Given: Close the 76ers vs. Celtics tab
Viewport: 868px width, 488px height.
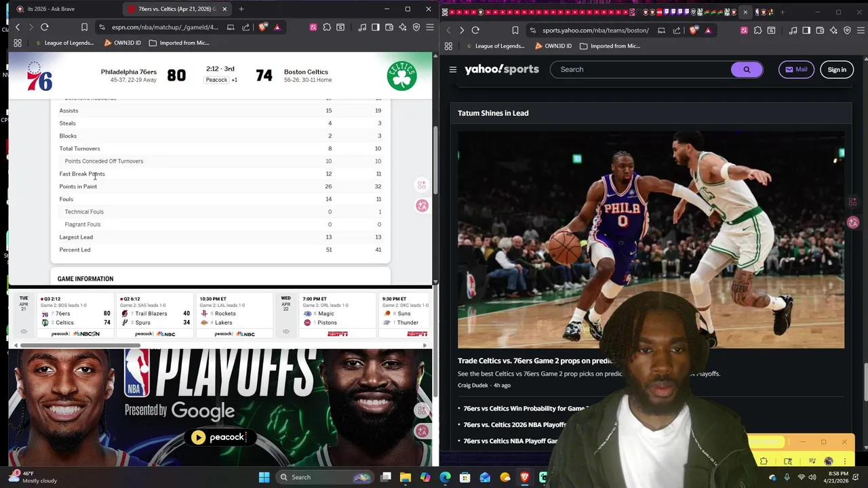Looking at the screenshot, I should [x=224, y=9].
